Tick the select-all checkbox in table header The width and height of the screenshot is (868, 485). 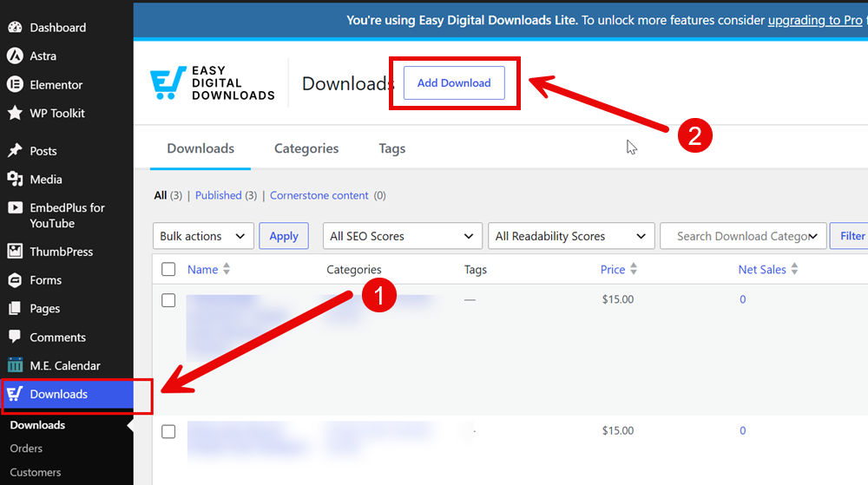(x=168, y=269)
